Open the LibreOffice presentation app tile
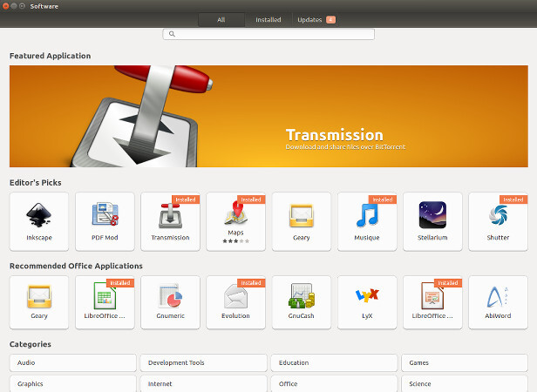This screenshot has height=392, width=537. click(432, 302)
